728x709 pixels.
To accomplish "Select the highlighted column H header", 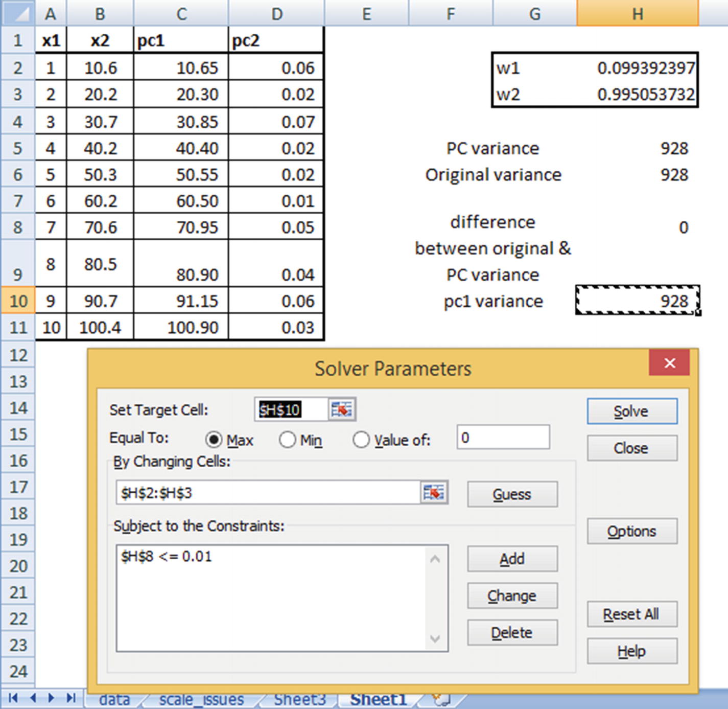I will click(638, 13).
